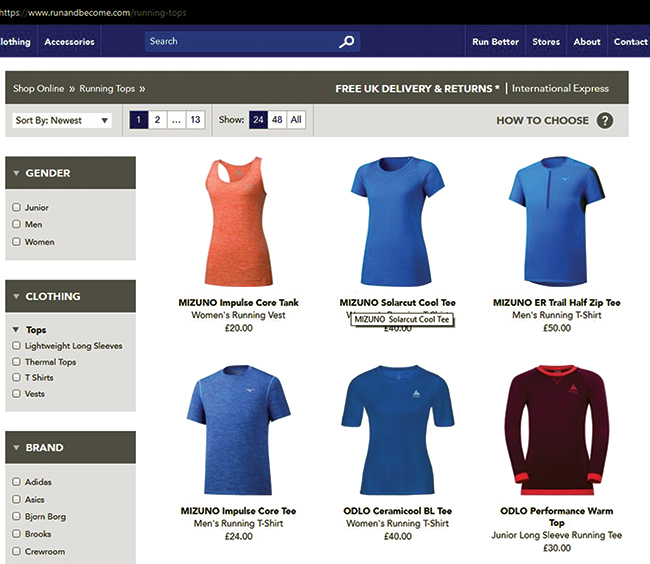Click the search magnifier icon
This screenshot has height=564, width=650.
point(347,41)
